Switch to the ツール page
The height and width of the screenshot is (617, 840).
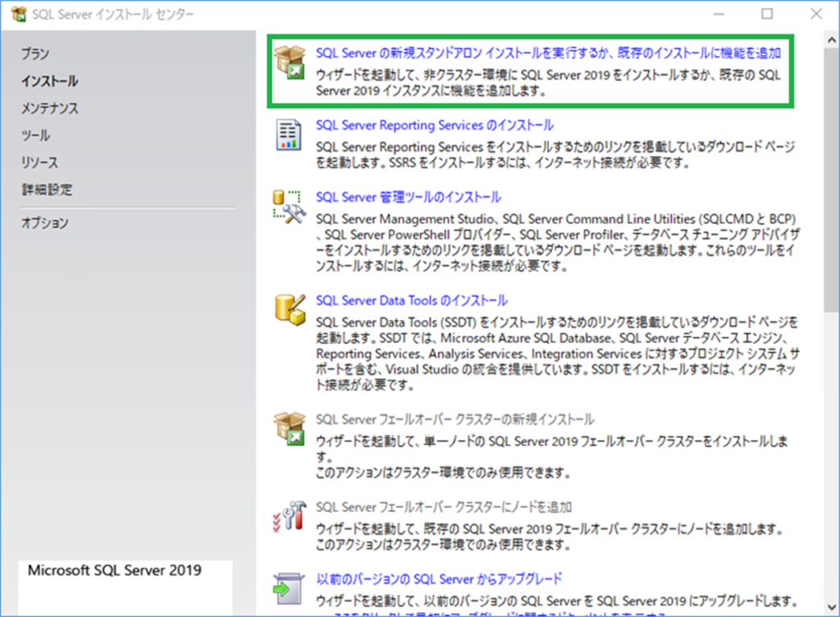click(x=36, y=135)
